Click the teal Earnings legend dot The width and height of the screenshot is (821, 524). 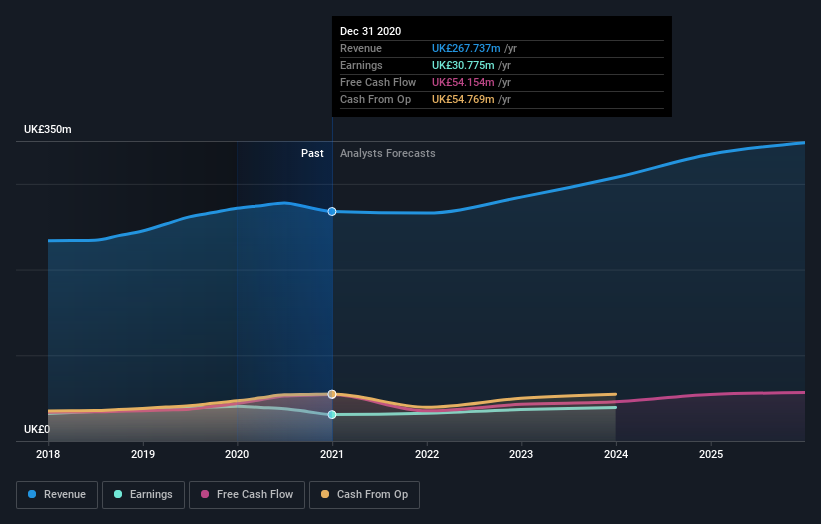(118, 494)
